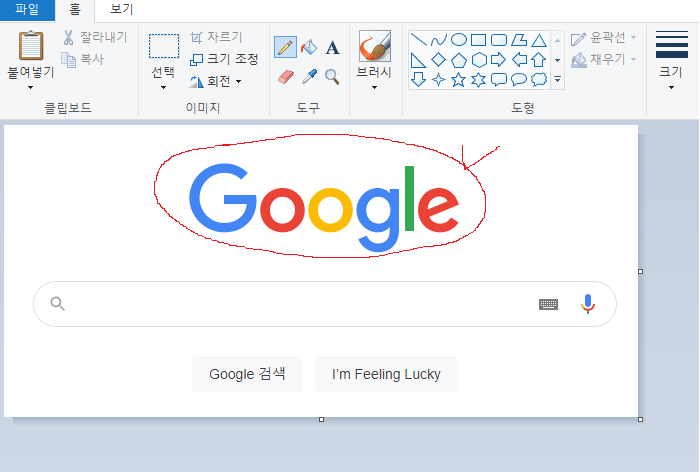Image resolution: width=700 pixels, height=472 pixels.
Task: Choose the Triangle shape
Action: 539,40
